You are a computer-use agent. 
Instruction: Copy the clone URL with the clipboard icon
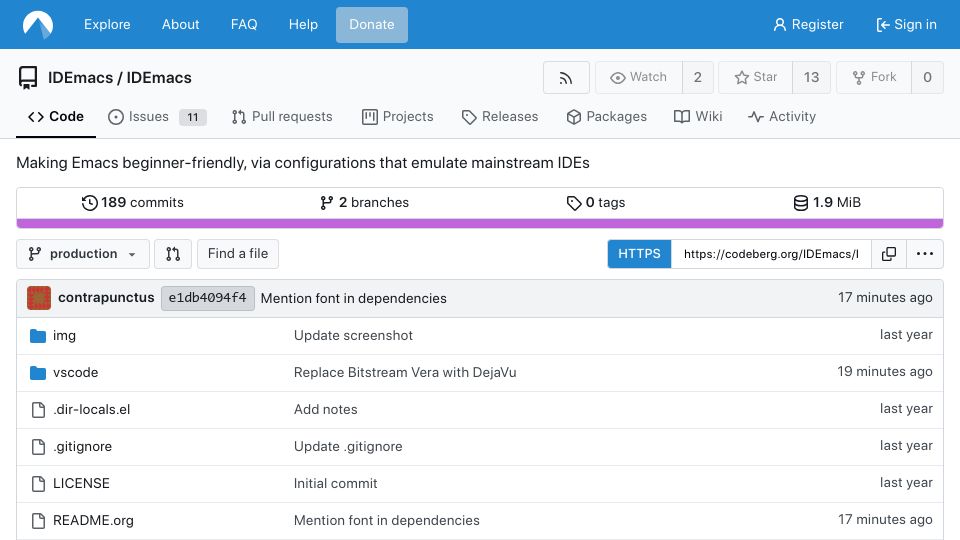point(889,254)
